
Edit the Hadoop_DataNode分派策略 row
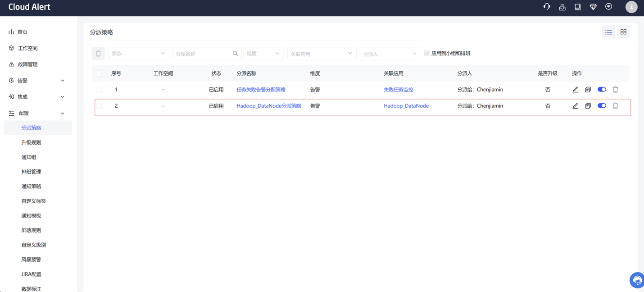576,106
